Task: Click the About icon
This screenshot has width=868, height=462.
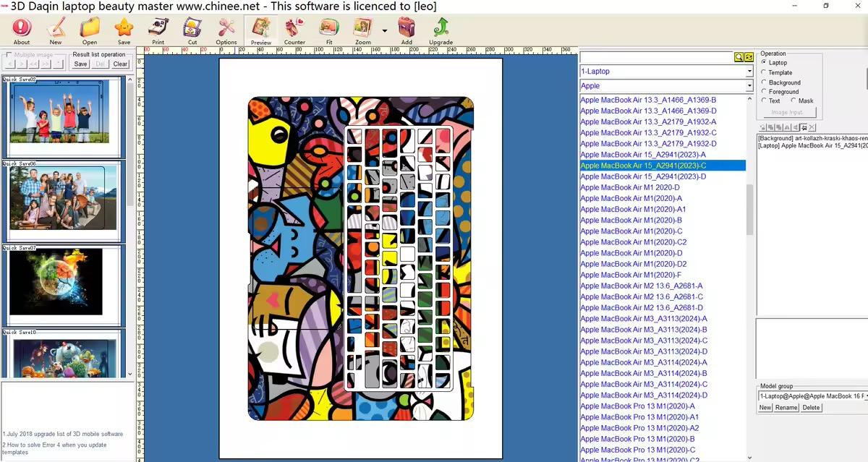Action: pyautogui.click(x=20, y=30)
